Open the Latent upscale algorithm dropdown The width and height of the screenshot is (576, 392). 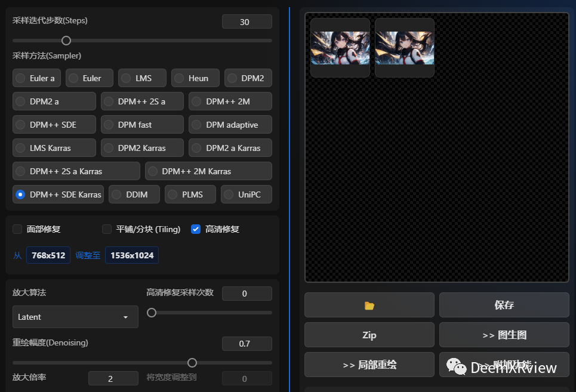(75, 317)
